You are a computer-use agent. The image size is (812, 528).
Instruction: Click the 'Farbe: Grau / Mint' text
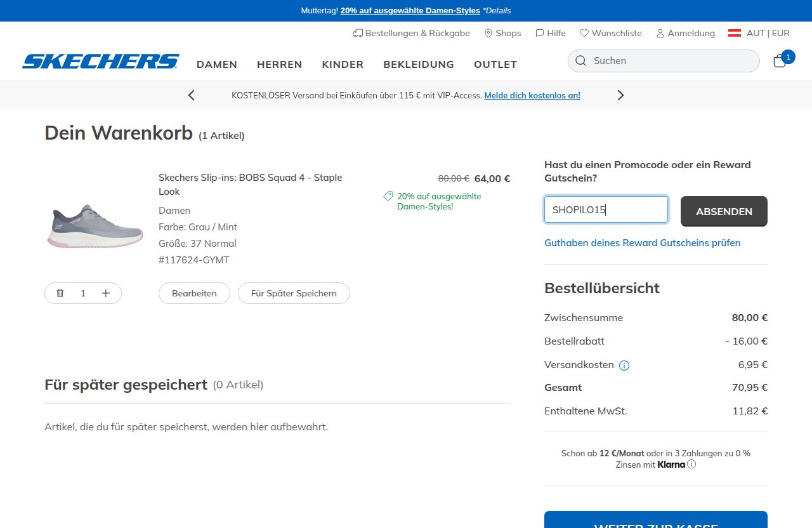[x=198, y=227]
